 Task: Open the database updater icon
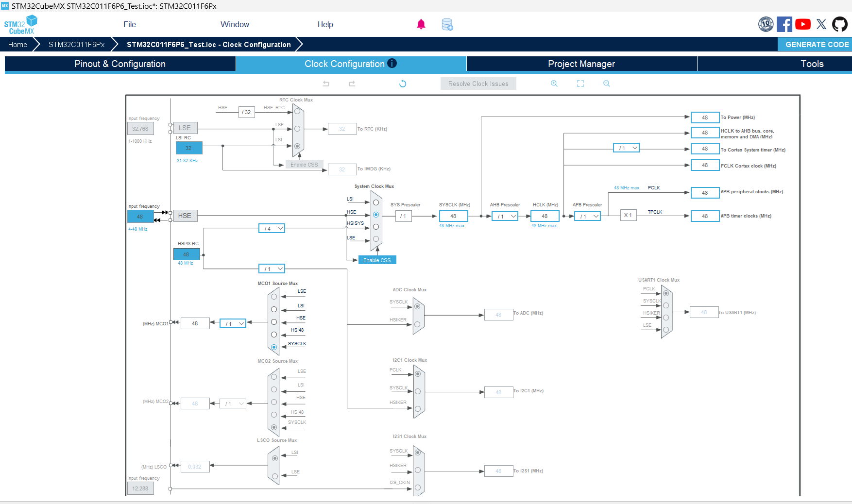pos(447,24)
